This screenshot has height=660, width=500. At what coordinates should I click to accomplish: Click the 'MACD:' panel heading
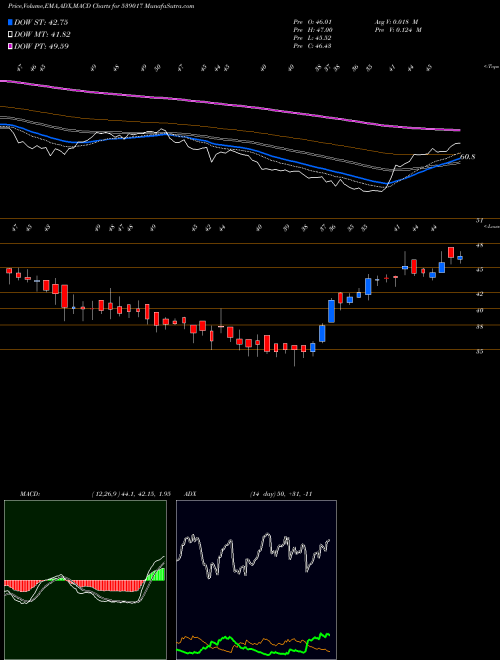29,494
